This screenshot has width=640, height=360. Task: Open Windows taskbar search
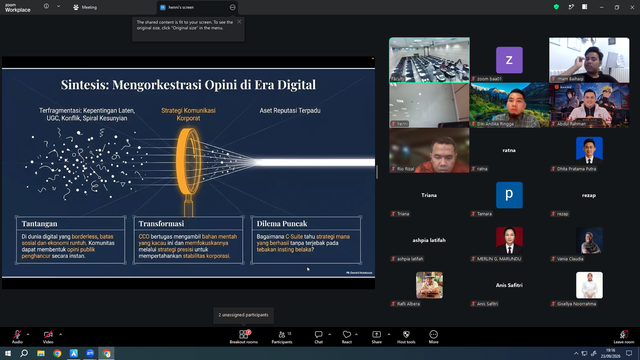[x=24, y=353]
